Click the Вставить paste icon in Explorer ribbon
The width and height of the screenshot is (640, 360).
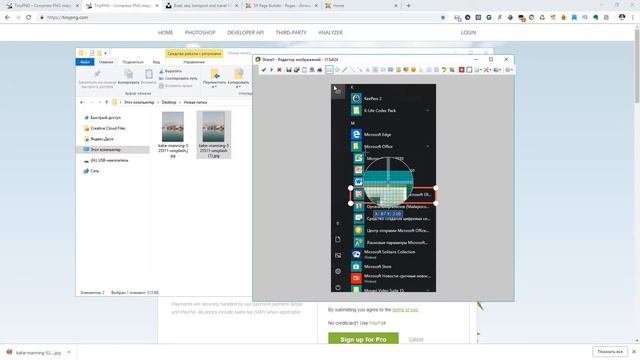(149, 74)
